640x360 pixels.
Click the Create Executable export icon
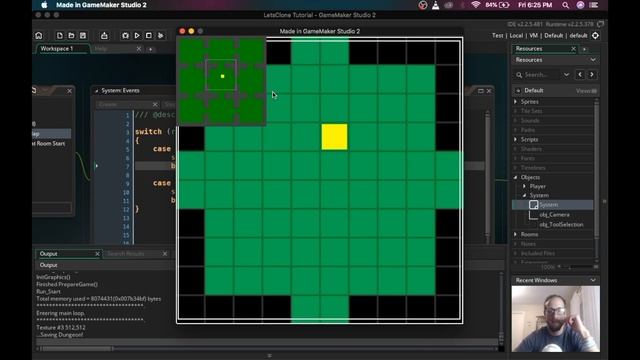point(104,36)
